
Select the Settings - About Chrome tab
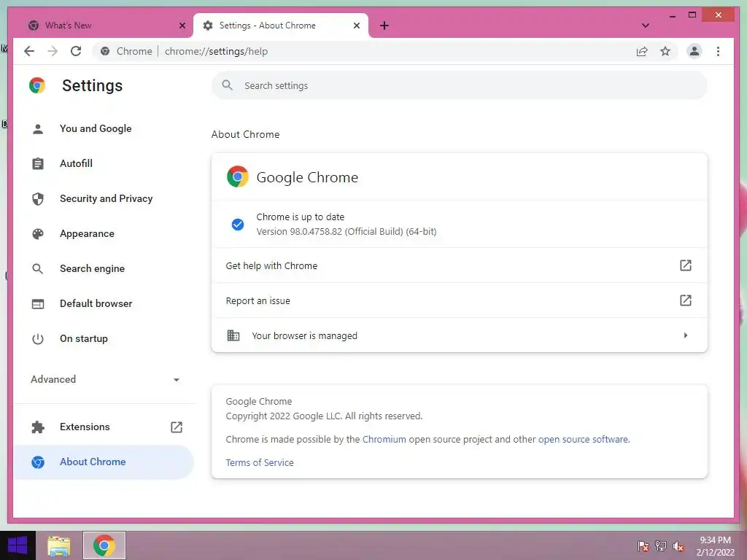point(281,26)
